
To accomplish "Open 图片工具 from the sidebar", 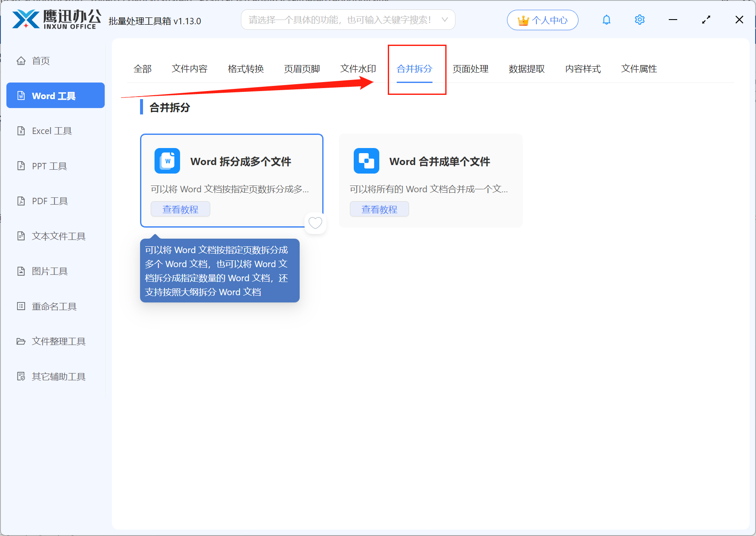I will [49, 271].
